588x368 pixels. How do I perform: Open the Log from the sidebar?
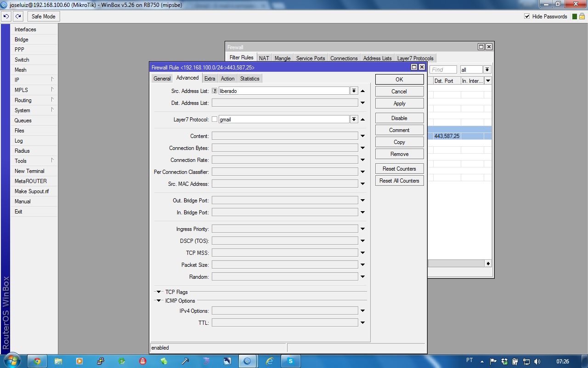click(x=34, y=141)
